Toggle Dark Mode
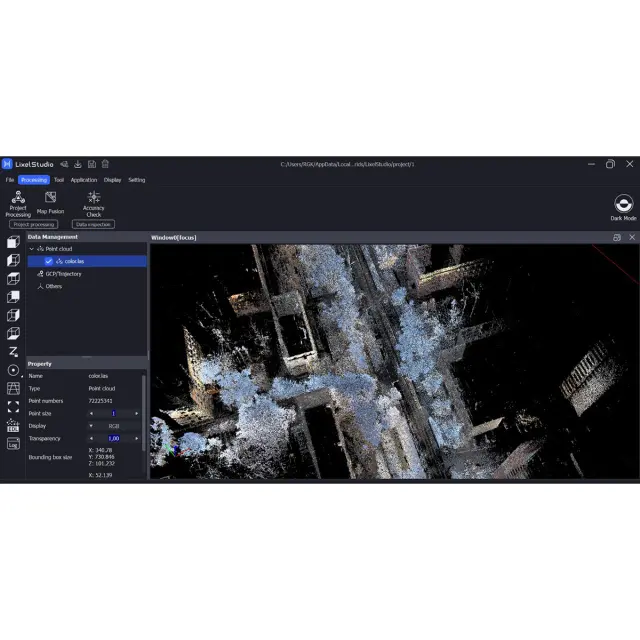Image resolution: width=640 pixels, height=640 pixels. [x=622, y=204]
